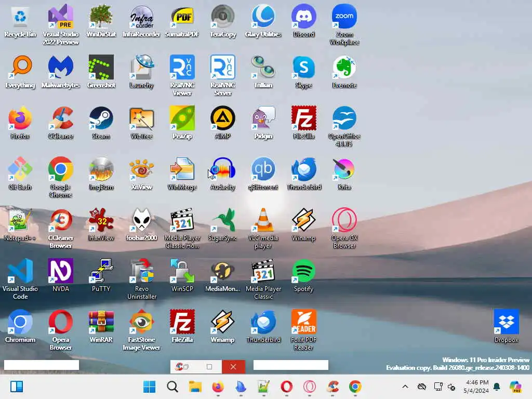Open the WizTree shortcut
Image resolution: width=532 pixels, height=399 pixels.
141,123
